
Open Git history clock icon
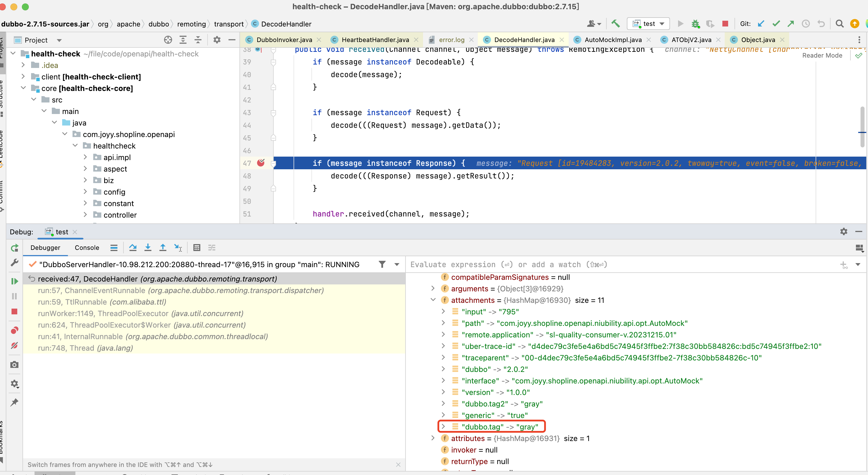[x=806, y=24]
